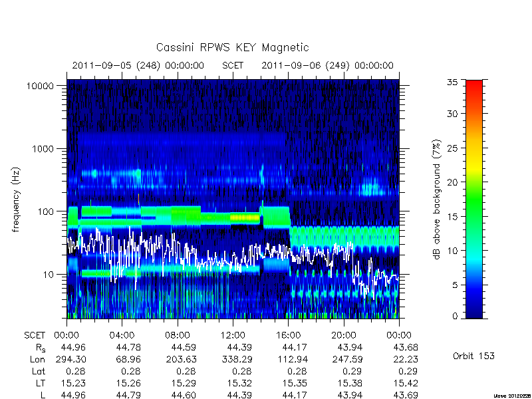Click the "Orbit 153" label
This screenshot has height=399, width=532.
[x=473, y=356]
